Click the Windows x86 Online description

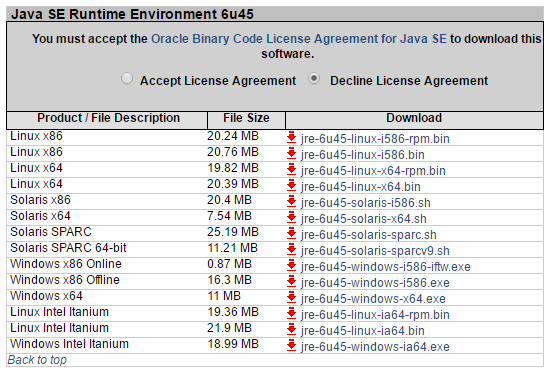coord(66,264)
